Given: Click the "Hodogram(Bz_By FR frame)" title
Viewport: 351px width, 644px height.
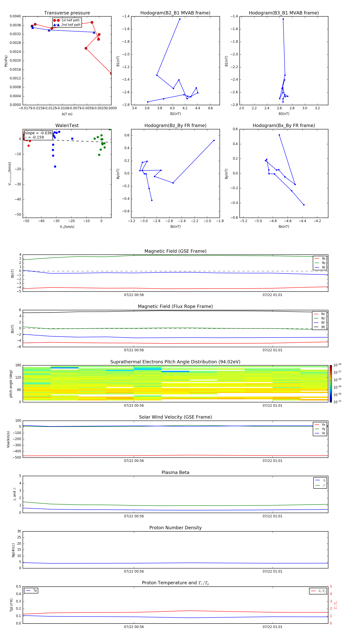Looking at the screenshot, I should [x=175, y=125].
